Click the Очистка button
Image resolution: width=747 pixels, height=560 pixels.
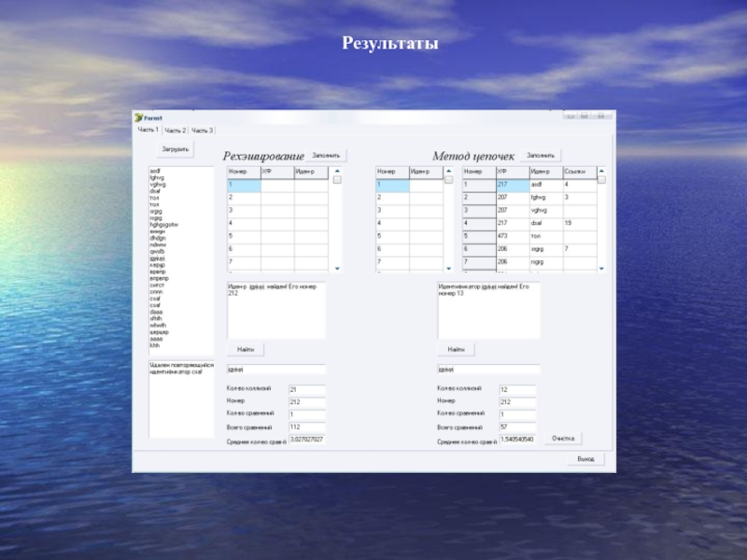click(x=563, y=439)
